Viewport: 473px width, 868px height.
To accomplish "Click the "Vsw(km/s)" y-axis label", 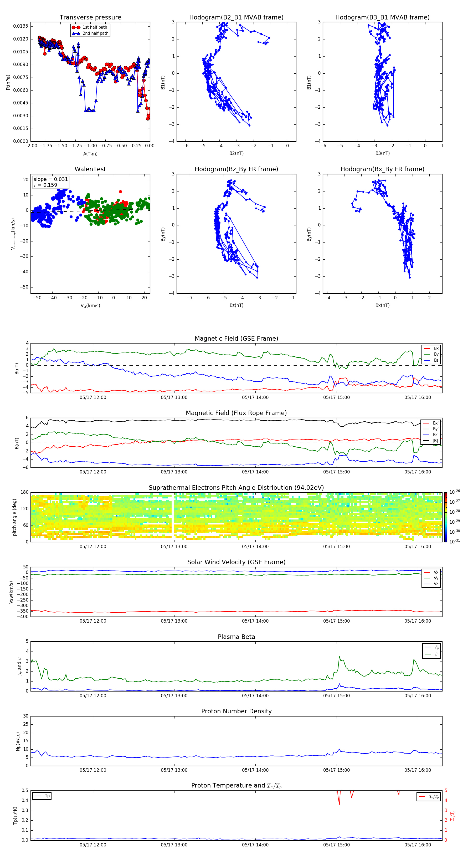I will pos(11,592).
